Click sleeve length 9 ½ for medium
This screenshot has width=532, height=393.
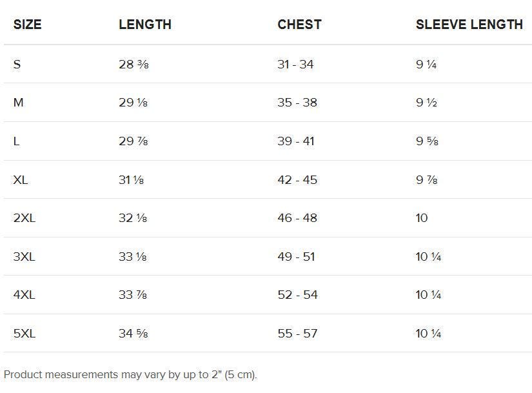click(427, 103)
